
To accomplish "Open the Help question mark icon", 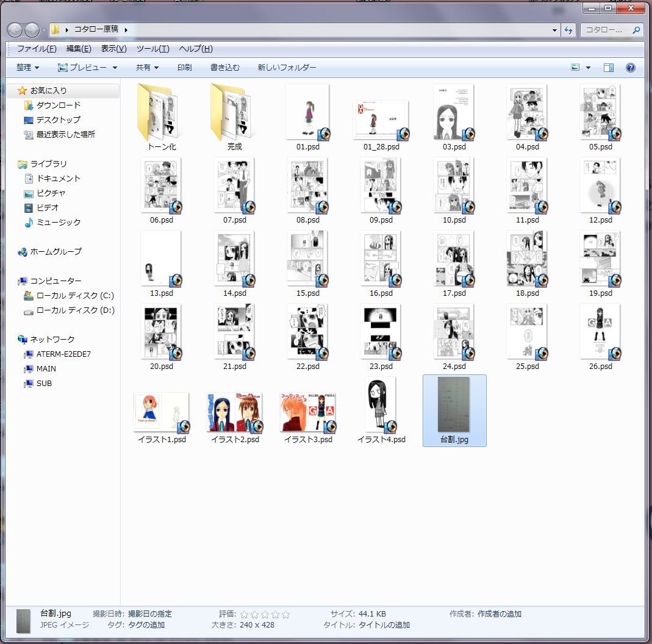I will coord(631,68).
